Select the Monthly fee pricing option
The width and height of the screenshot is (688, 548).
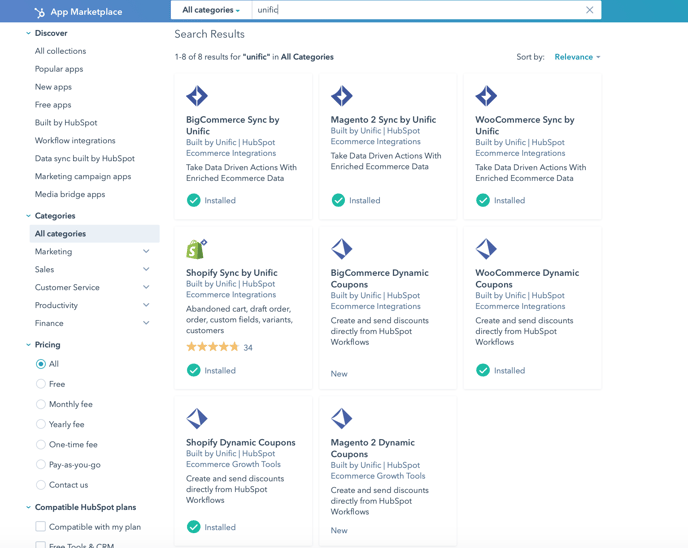click(41, 404)
